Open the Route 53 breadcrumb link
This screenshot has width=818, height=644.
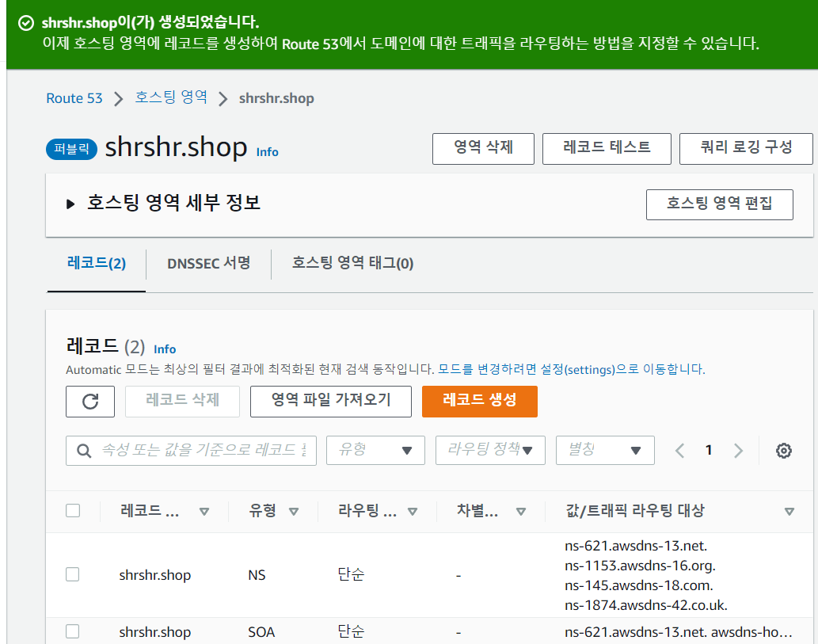click(x=74, y=98)
